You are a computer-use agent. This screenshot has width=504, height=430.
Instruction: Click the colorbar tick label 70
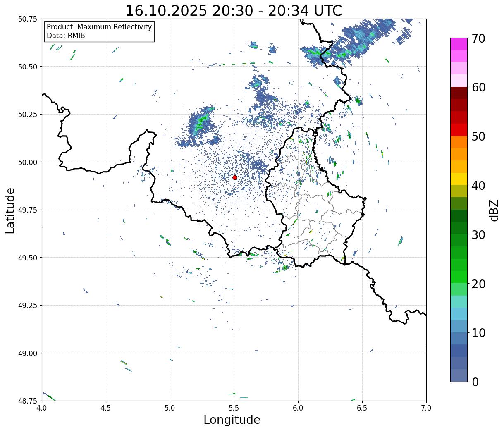click(x=478, y=38)
